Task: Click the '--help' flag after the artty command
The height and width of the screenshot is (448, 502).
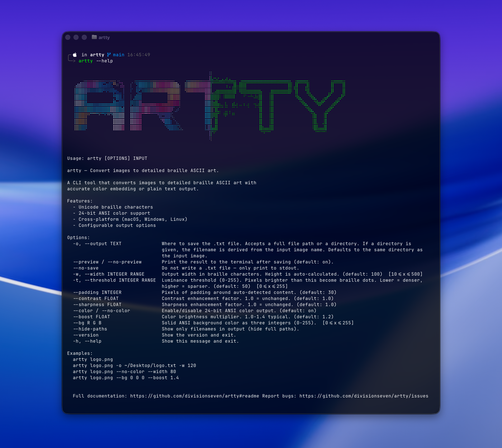Action: coord(104,61)
